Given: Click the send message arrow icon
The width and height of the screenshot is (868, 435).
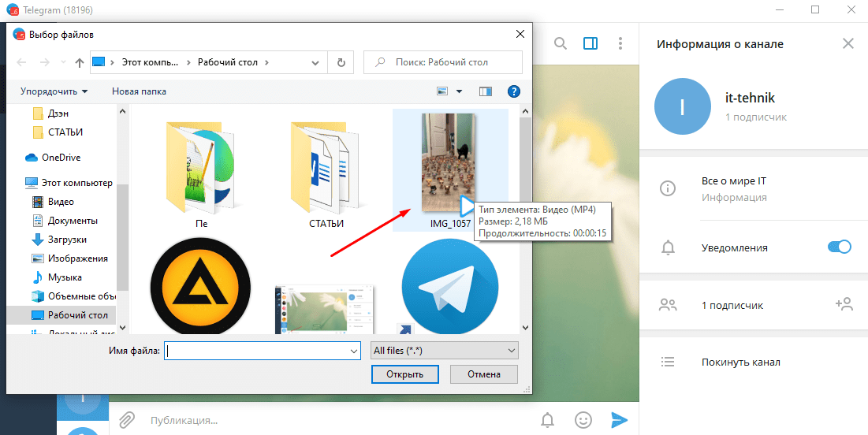Looking at the screenshot, I should pos(620,420).
